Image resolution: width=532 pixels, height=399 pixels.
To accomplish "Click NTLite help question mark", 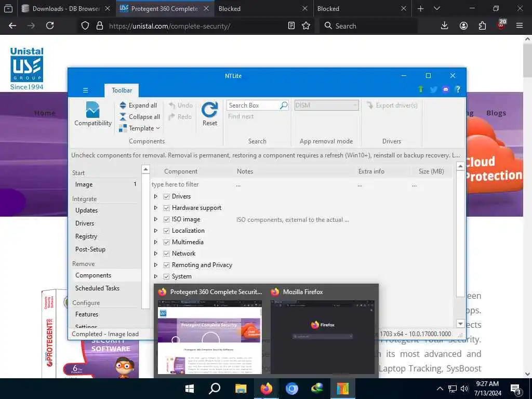I will point(458,89).
